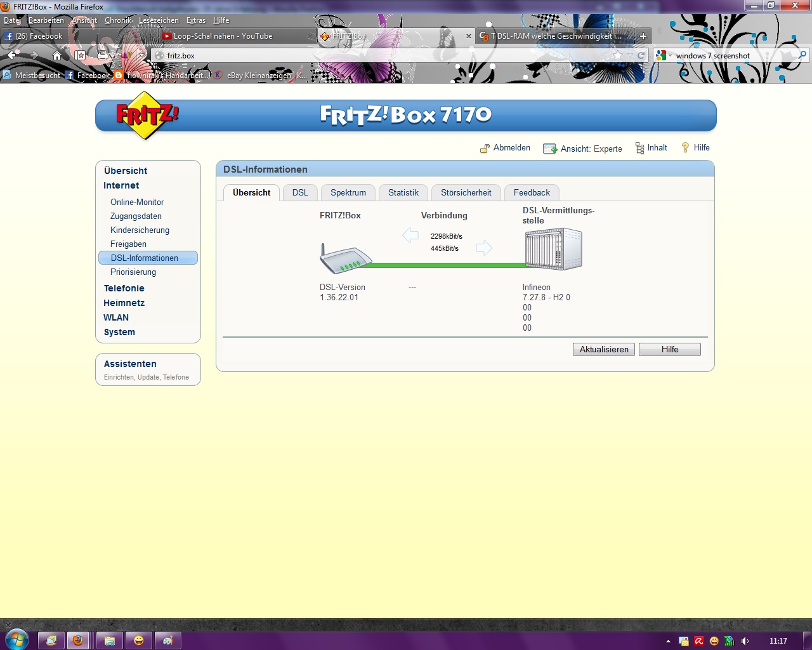This screenshot has width=812, height=650.
Task: Select DSL-Informationen in sidebar
Action: pyautogui.click(x=148, y=258)
